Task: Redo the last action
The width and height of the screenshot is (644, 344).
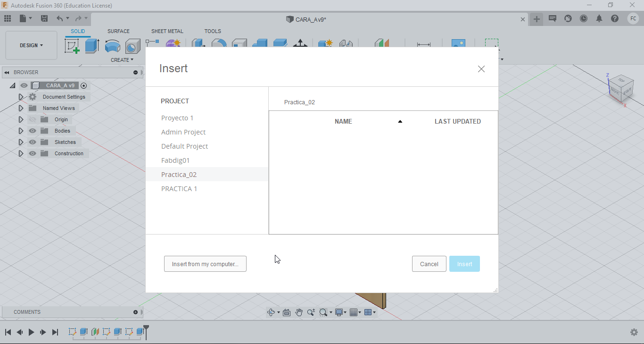Action: click(x=78, y=18)
